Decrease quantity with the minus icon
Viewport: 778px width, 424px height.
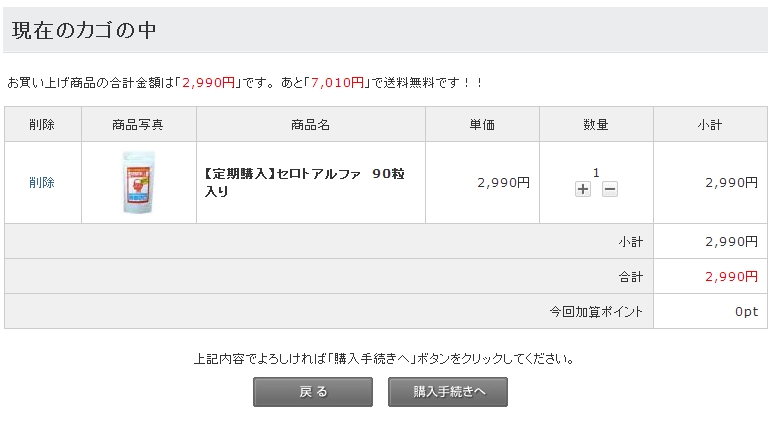(610, 189)
